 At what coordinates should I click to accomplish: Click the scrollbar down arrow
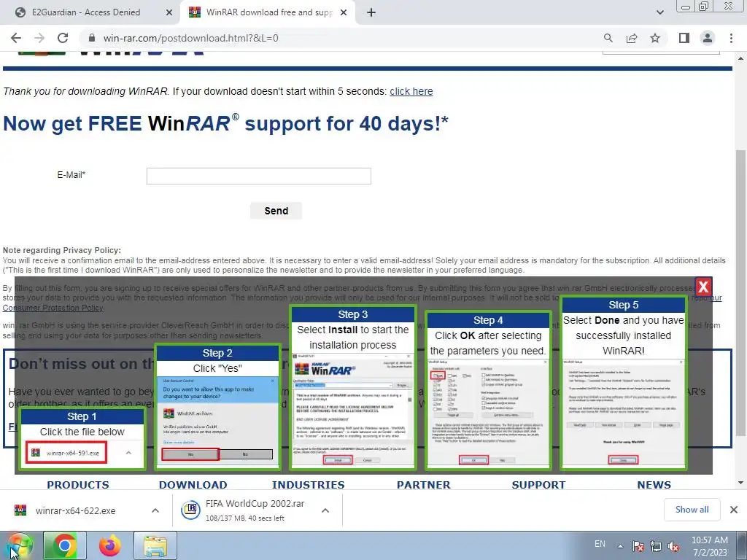pyautogui.click(x=740, y=483)
